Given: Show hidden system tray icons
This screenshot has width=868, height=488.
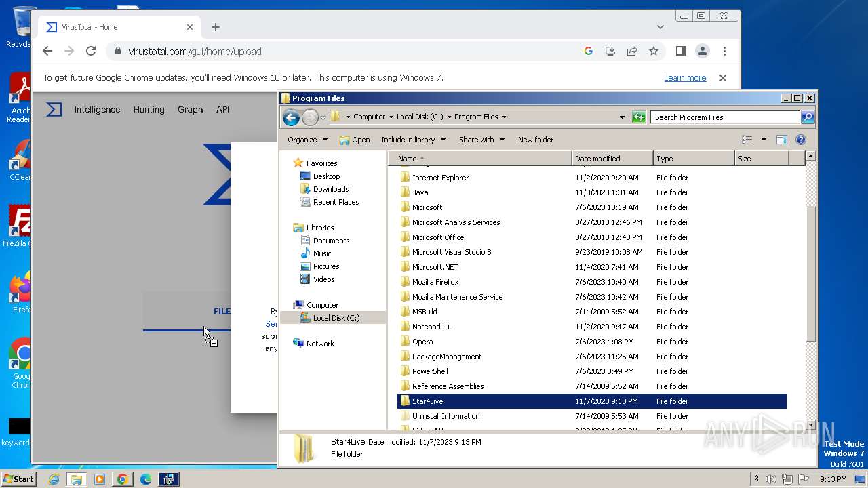Looking at the screenshot, I should click(756, 479).
